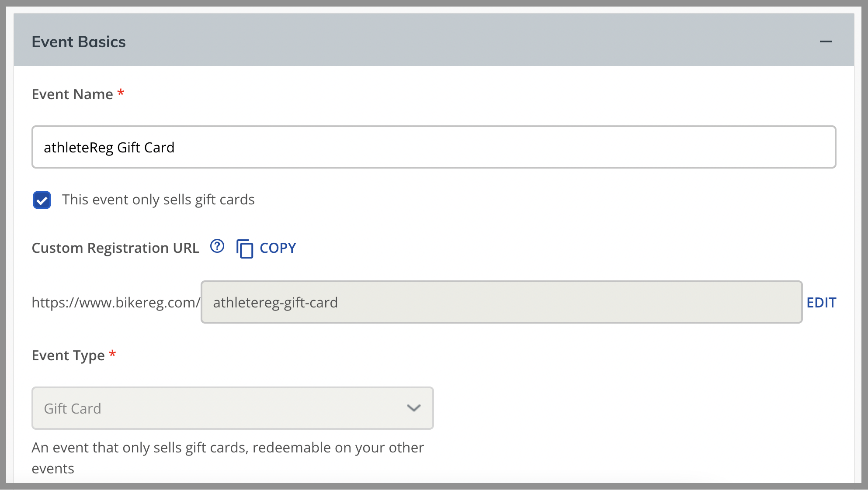Focus the Event Name input field
This screenshot has height=490, width=868.
pos(434,147)
